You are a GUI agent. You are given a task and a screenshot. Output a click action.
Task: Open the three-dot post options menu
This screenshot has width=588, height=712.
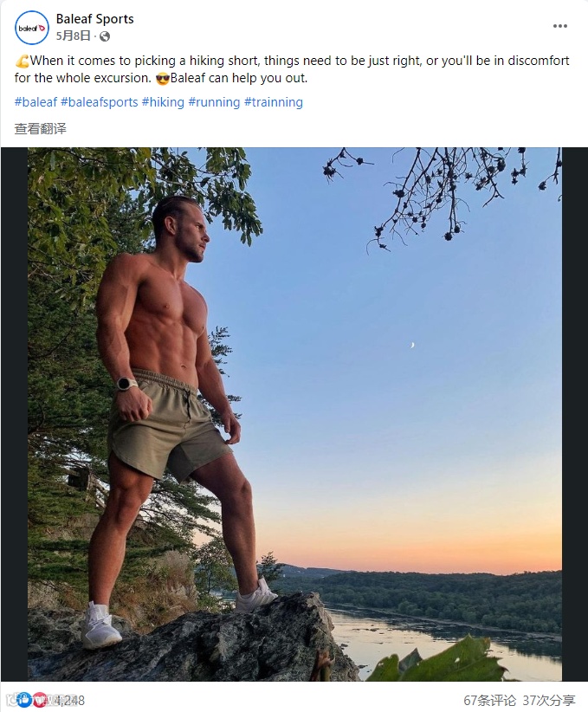click(x=560, y=26)
